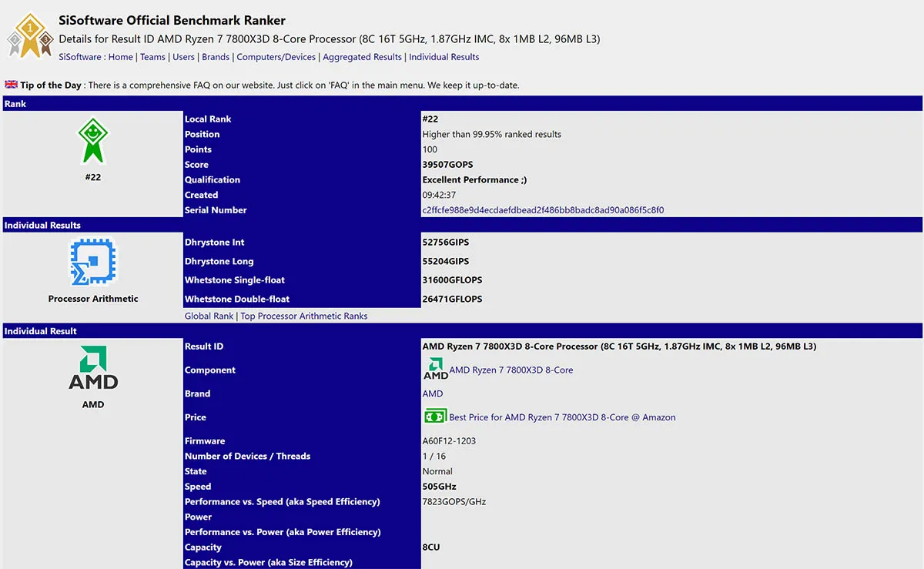
Task: Open AMD Ryzen 7 7800X3D component link
Action: 511,370
